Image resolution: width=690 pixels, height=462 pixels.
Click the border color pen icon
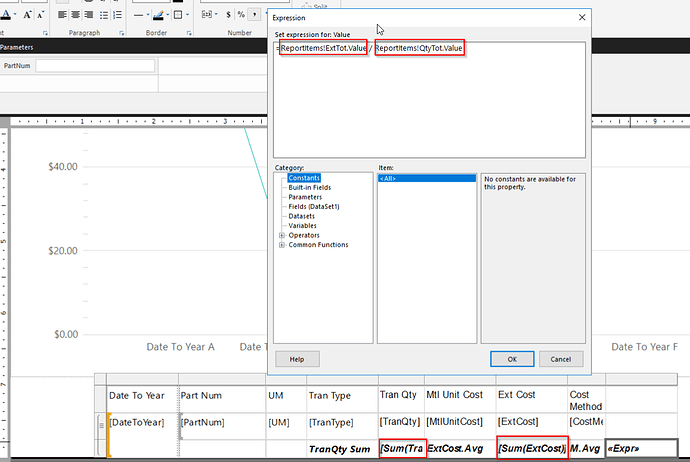point(158,15)
